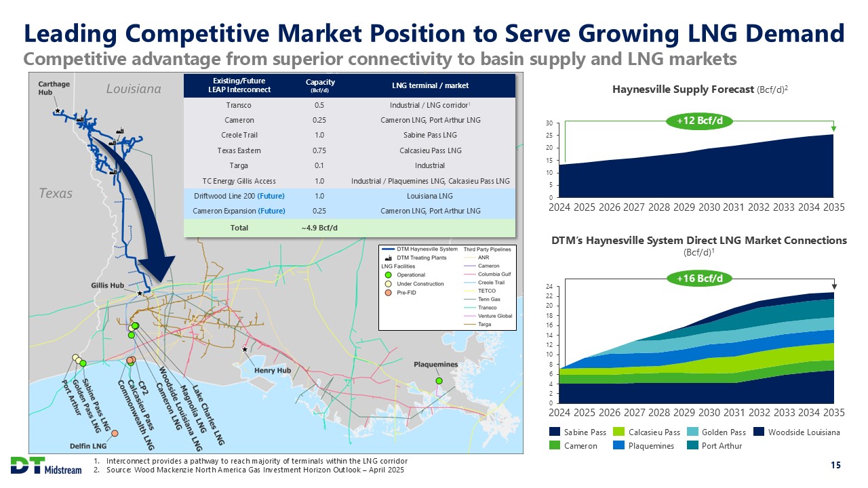
Task: Click the Henry Hub star marker
Action: coord(245,350)
